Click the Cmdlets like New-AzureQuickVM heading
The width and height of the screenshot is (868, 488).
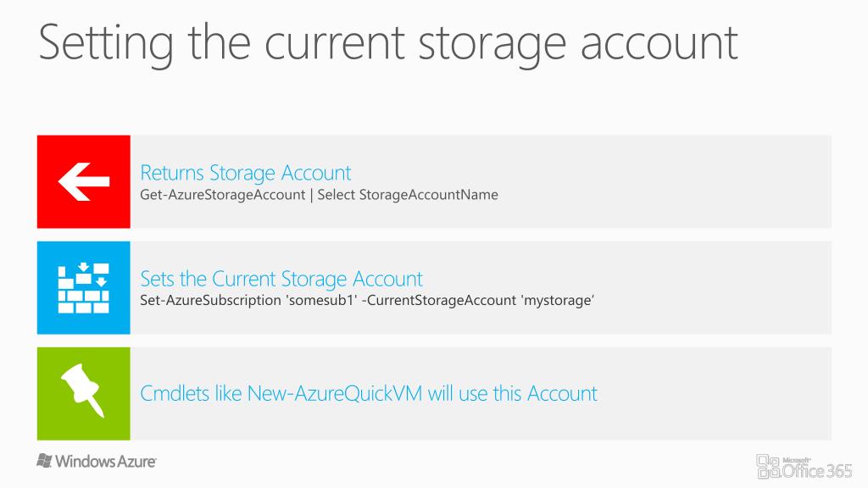coord(369,393)
